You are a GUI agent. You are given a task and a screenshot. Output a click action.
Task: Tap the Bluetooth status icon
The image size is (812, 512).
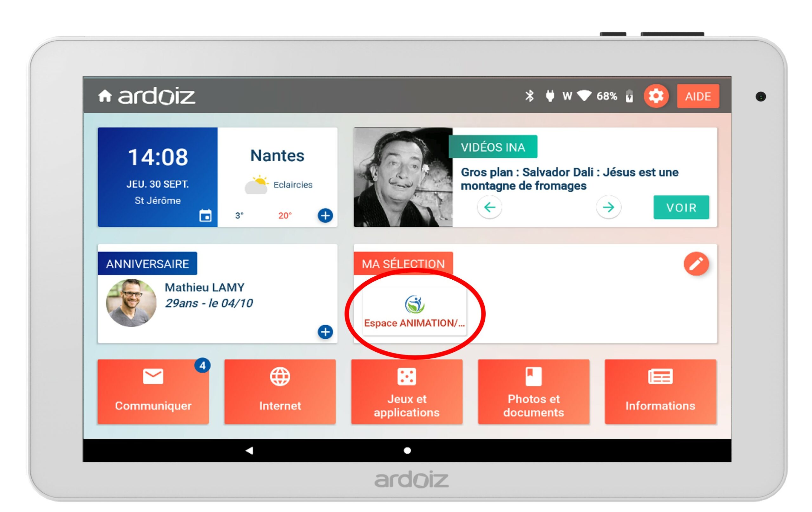coord(530,96)
